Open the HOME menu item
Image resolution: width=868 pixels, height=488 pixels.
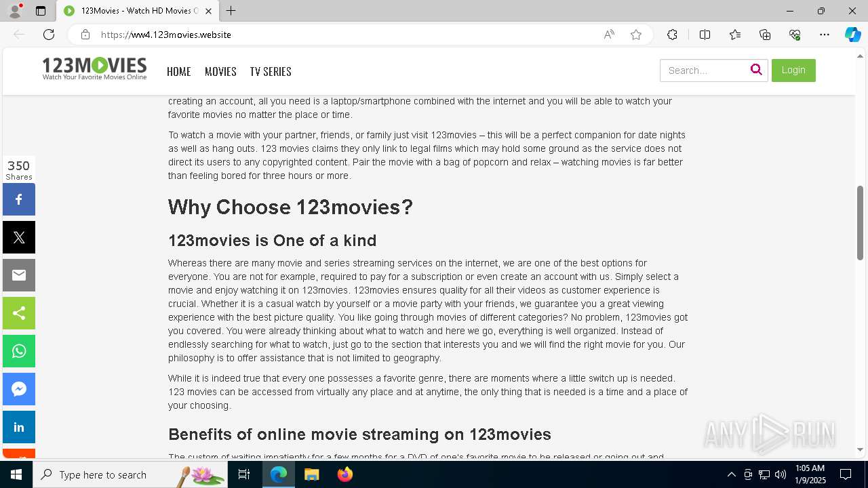(179, 71)
